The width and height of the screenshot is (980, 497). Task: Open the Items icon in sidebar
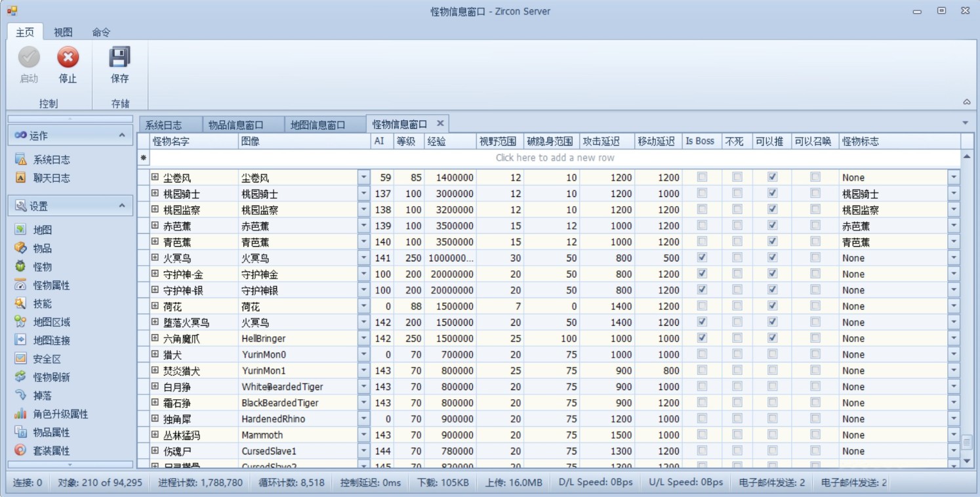[21, 248]
